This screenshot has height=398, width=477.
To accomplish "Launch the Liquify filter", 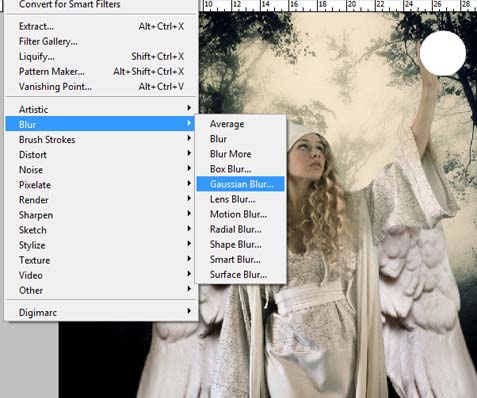I will pyautogui.click(x=100, y=56).
